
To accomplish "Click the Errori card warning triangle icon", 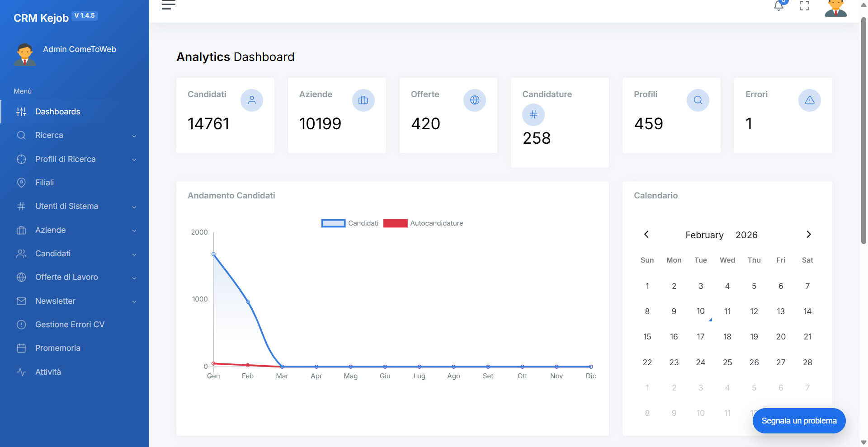I will [809, 100].
